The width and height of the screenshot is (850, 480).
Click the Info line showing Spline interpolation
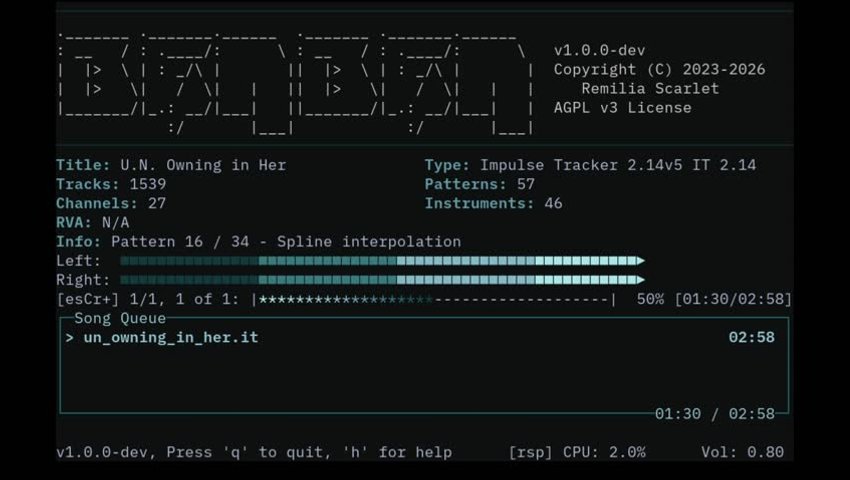(259, 242)
